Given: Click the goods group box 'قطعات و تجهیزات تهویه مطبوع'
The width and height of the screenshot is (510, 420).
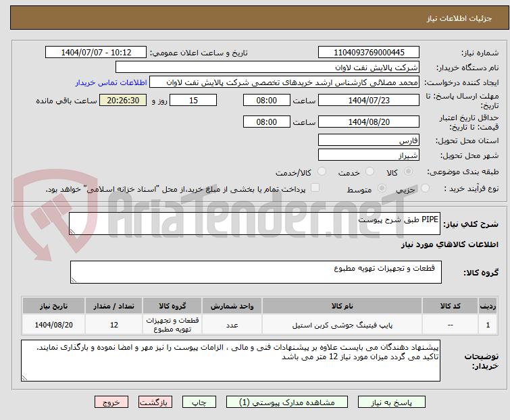Looking at the screenshot, I should pos(255,272).
